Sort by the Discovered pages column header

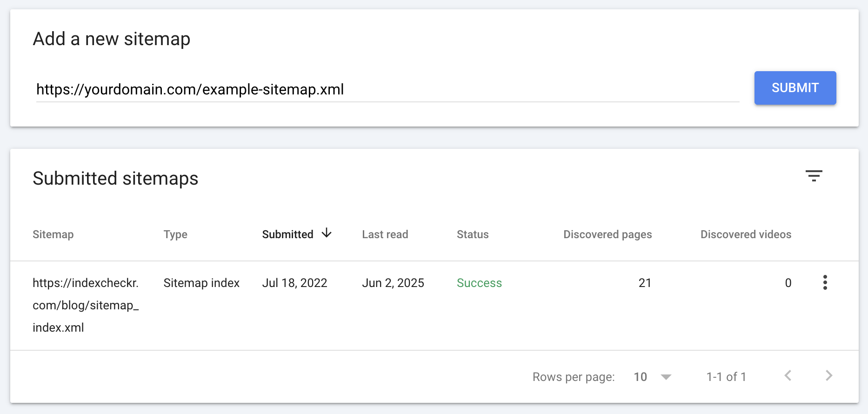point(608,234)
